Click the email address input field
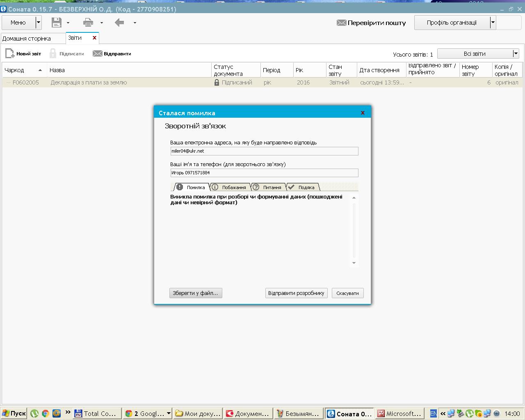Viewport: 525px width, 420px height. [264, 151]
